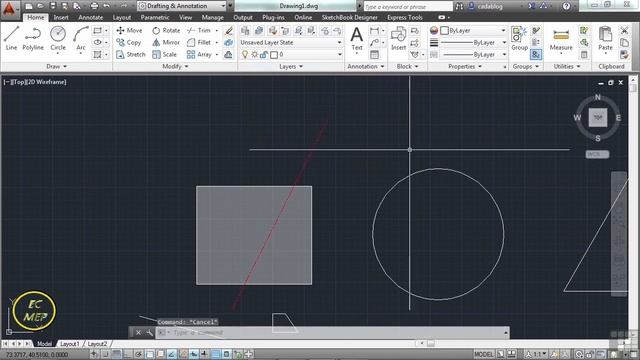Select the Line drawing tool

(x=11, y=38)
